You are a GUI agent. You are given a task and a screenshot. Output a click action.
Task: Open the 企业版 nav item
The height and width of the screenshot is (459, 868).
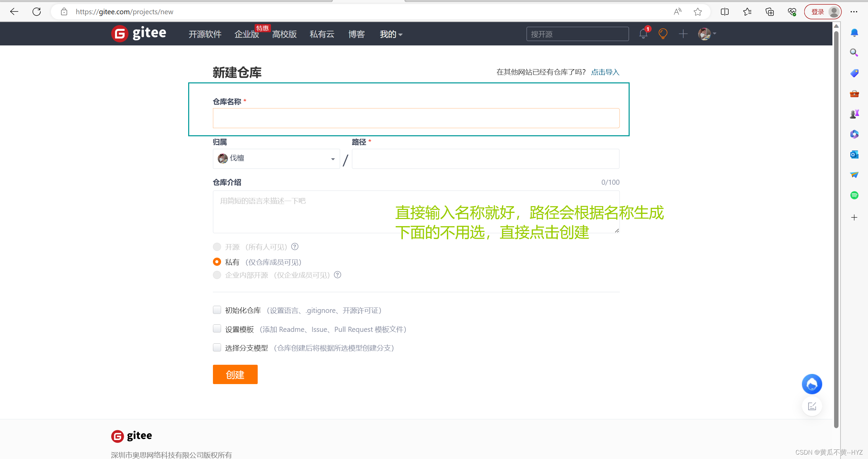click(x=247, y=34)
